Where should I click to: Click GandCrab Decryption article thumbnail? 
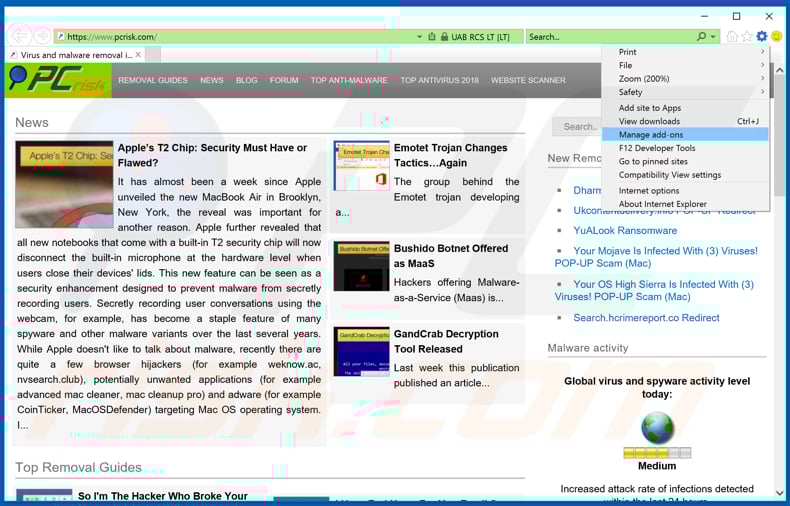tap(361, 351)
